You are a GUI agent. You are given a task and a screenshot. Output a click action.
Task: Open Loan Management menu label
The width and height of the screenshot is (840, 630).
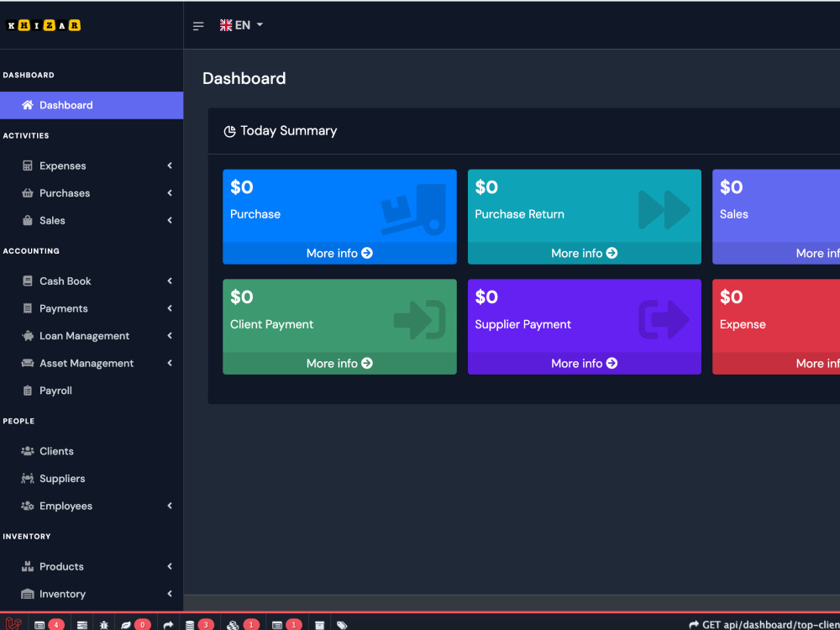click(x=84, y=336)
